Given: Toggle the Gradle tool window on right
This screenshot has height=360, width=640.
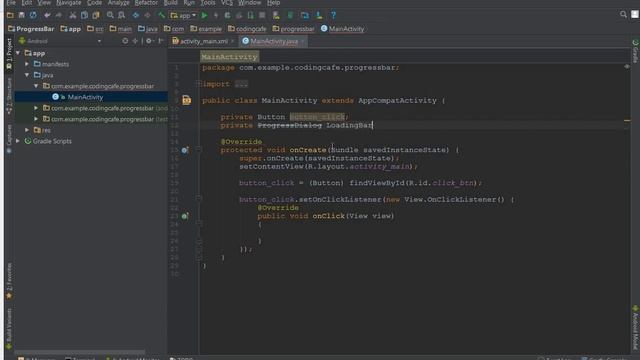Looking at the screenshot, I should point(635,51).
